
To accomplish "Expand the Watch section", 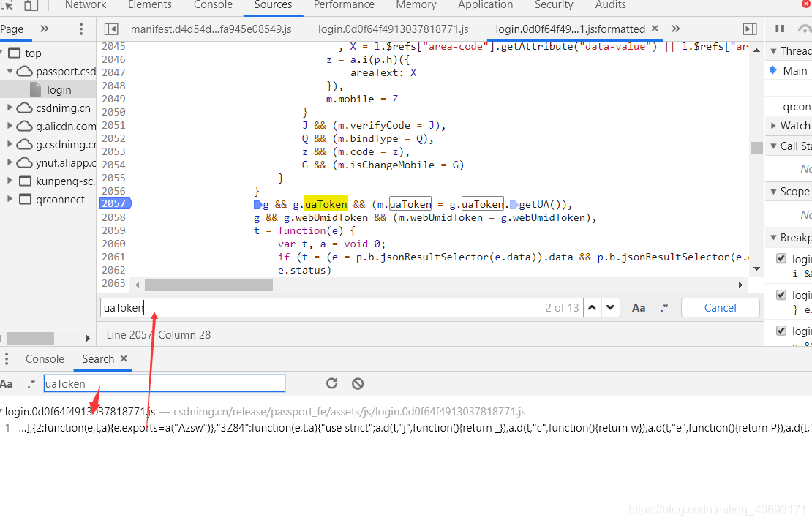I will coord(774,126).
